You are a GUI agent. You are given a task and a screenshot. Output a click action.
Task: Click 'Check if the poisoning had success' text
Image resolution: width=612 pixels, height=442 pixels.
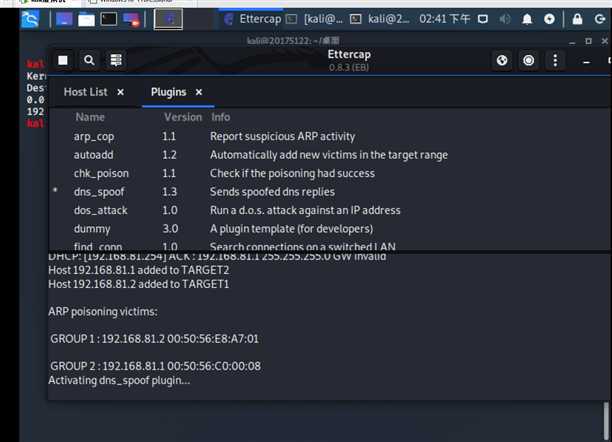point(292,173)
